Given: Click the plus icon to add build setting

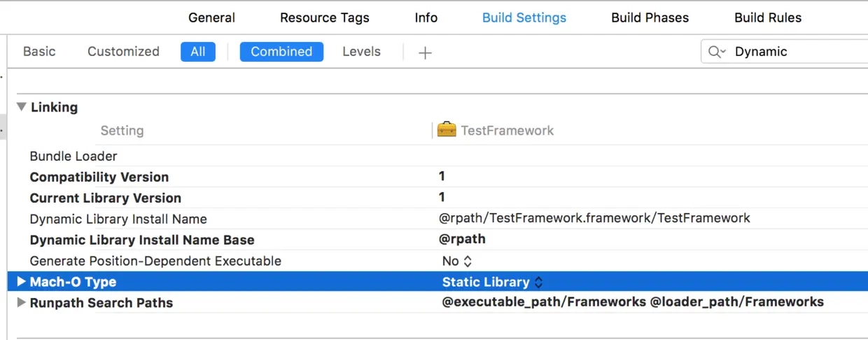Looking at the screenshot, I should tap(425, 53).
